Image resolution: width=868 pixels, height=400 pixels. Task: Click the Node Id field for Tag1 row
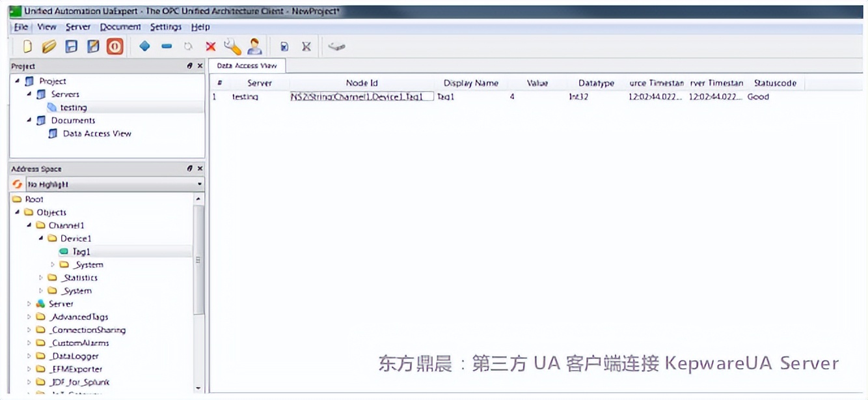coord(362,95)
